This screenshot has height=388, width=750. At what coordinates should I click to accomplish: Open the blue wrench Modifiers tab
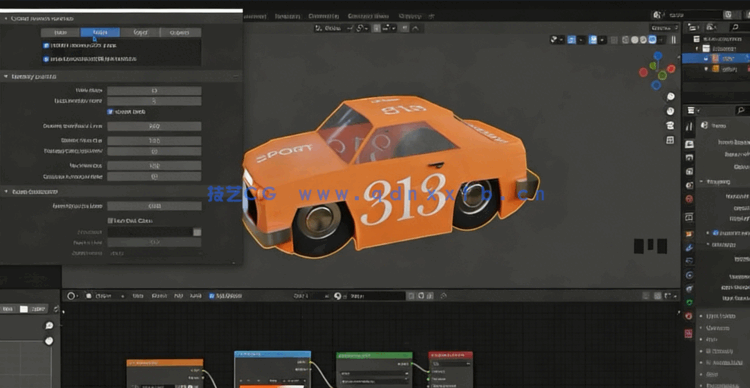coord(689,248)
